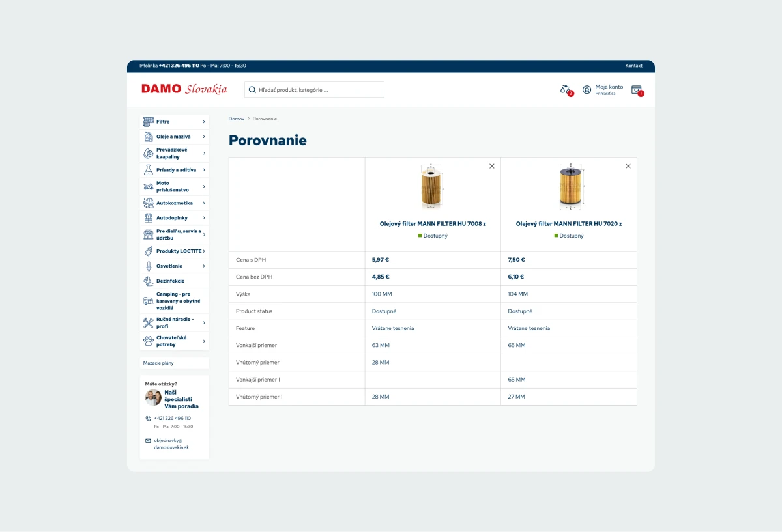Click the user account icon
The image size is (782, 532).
[x=586, y=90]
